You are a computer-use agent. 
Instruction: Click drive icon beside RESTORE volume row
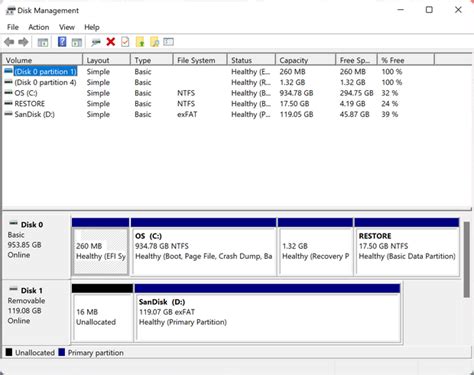click(9, 103)
